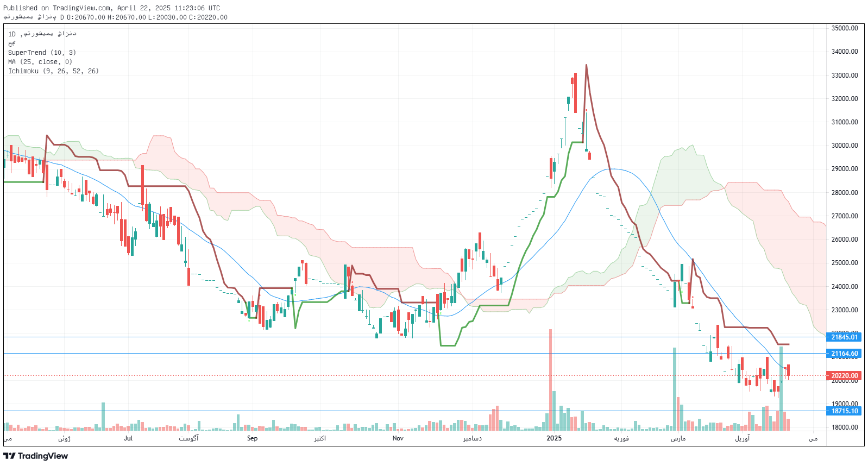
Task: Click the 21845.01 blue price label
Action: point(845,337)
